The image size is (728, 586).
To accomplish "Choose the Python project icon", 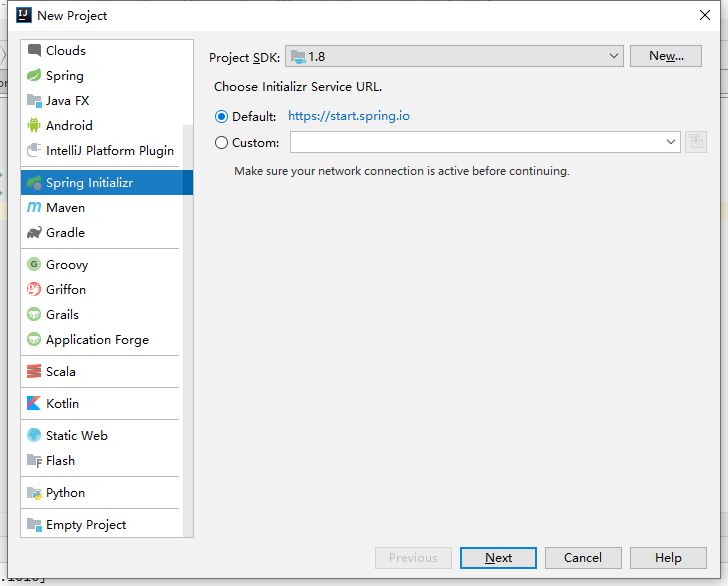I will click(x=34, y=493).
